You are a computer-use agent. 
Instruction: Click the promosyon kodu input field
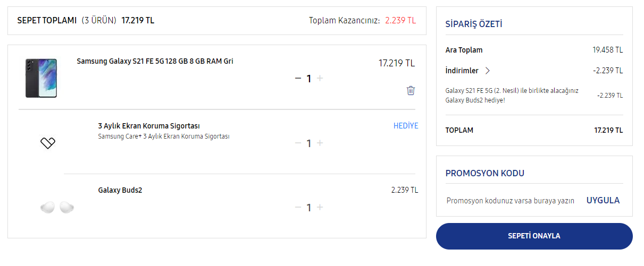(512, 201)
